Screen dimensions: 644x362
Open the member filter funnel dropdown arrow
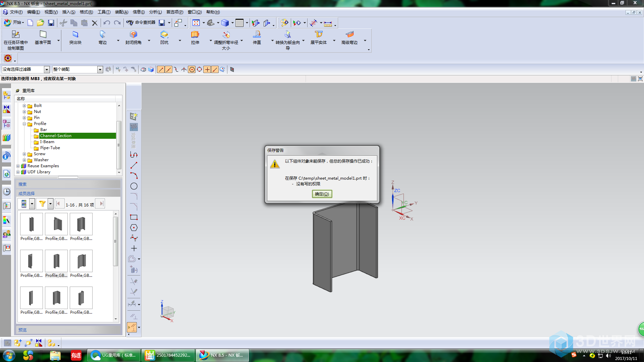[50, 203]
